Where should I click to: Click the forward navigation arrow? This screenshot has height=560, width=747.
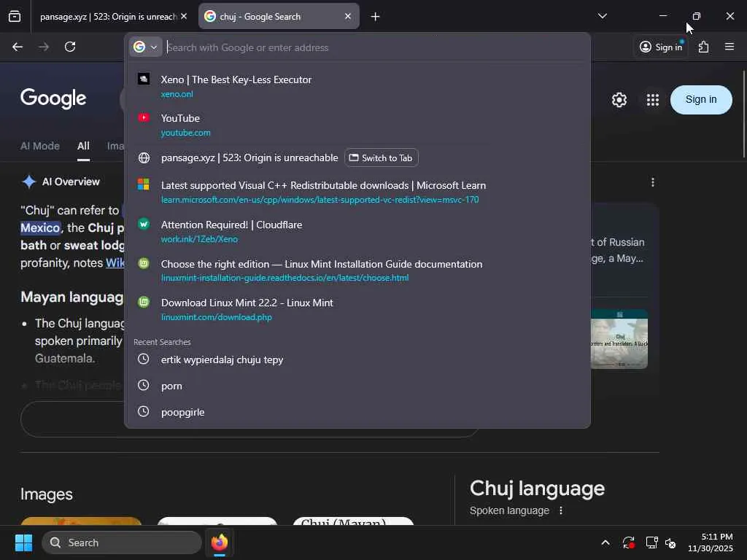(x=44, y=47)
